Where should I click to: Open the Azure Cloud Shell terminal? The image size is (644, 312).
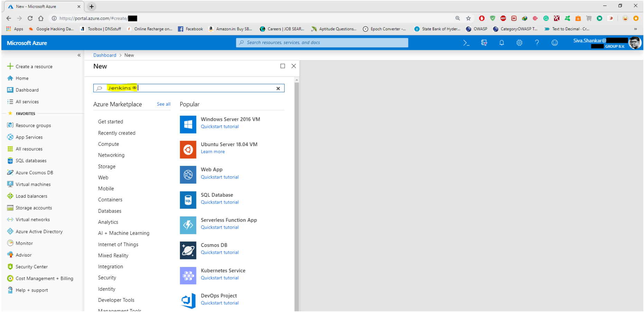[x=466, y=43]
